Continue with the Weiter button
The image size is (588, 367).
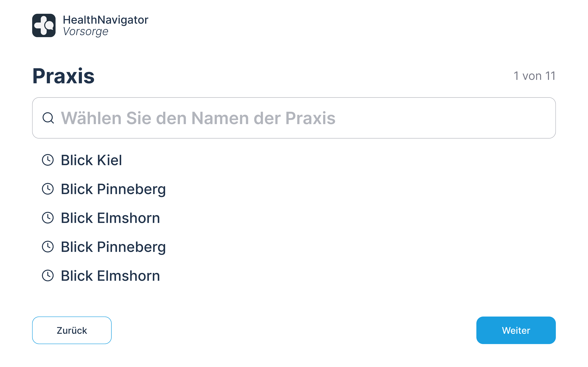pyautogui.click(x=516, y=330)
